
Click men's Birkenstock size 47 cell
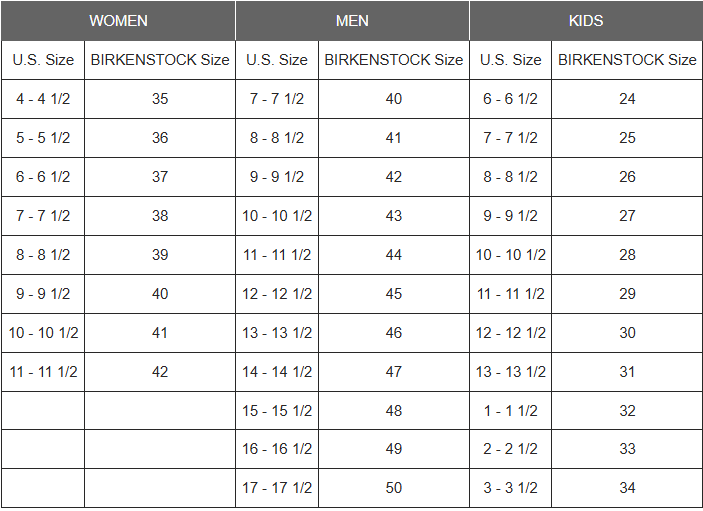click(x=394, y=372)
